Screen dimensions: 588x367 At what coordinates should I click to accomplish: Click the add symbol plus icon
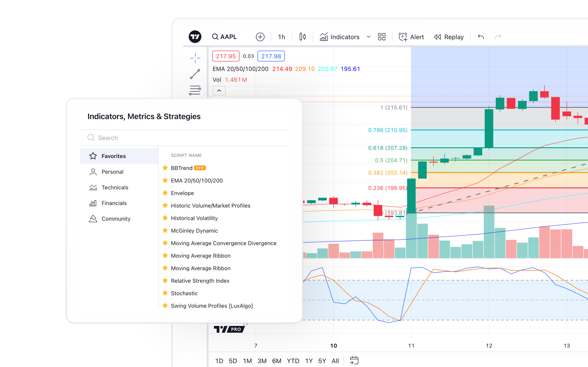coord(260,37)
